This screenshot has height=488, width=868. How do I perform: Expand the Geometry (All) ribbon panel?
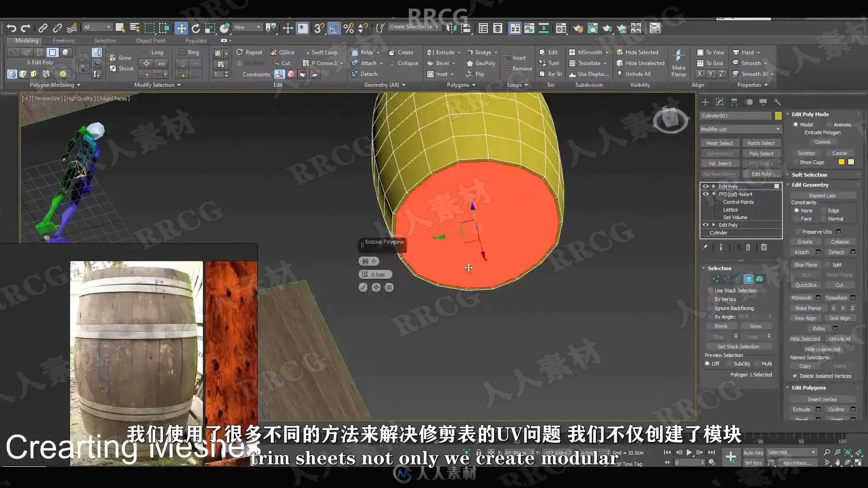pos(385,85)
